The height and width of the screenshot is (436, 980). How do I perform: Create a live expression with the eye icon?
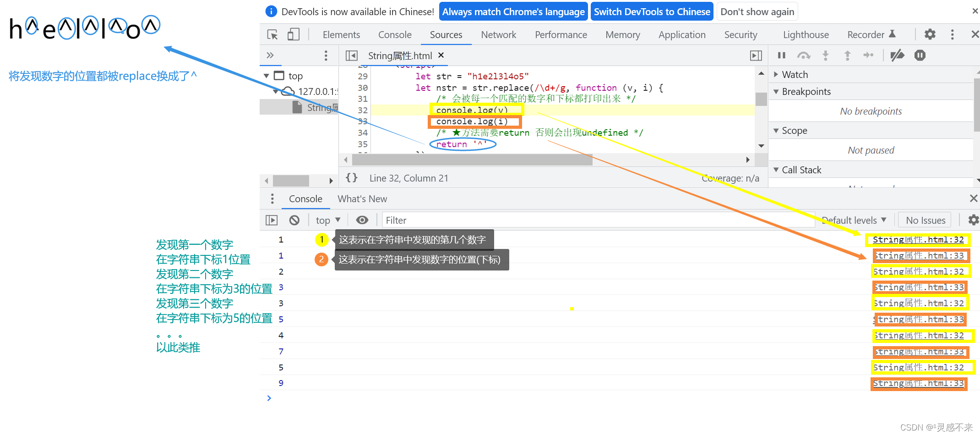click(362, 220)
